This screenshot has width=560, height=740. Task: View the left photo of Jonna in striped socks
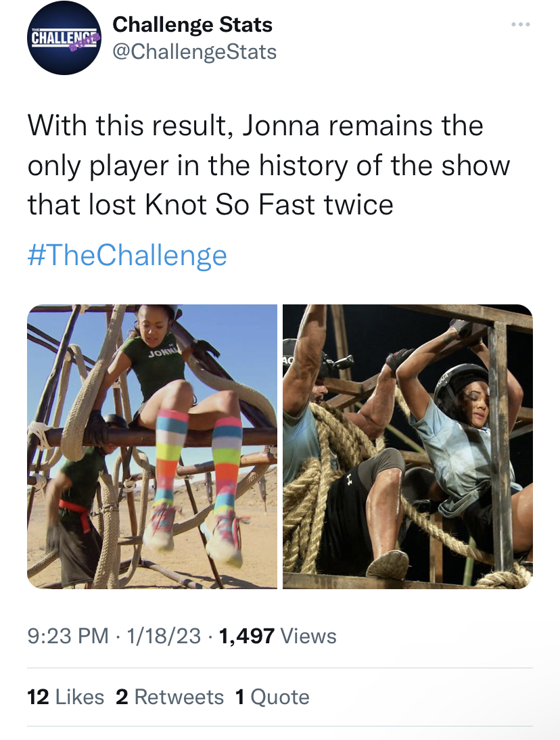pos(152,446)
